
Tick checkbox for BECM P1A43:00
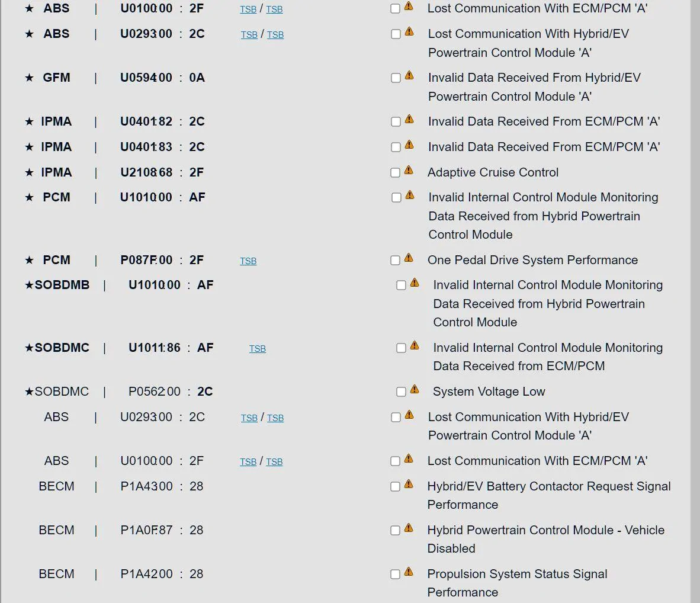[x=395, y=487]
